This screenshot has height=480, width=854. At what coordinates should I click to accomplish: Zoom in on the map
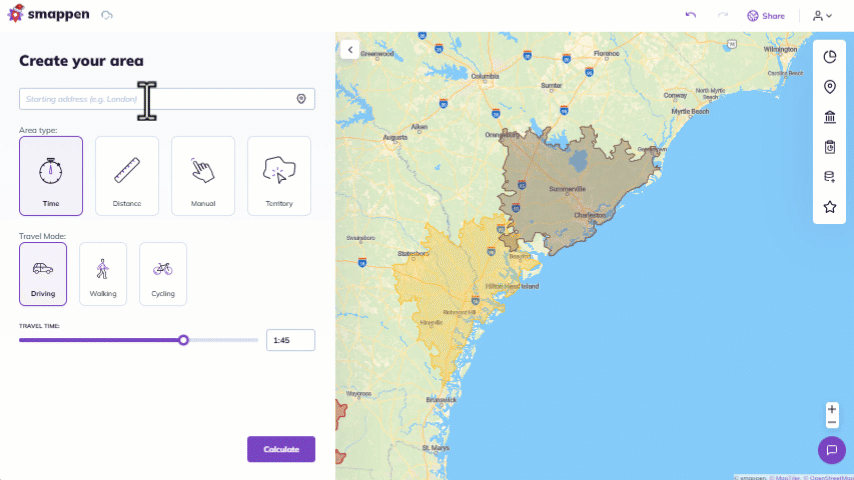(x=832, y=409)
